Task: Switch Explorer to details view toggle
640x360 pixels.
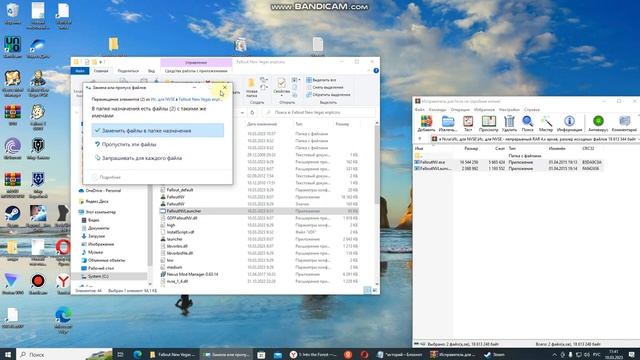Action: point(367,290)
